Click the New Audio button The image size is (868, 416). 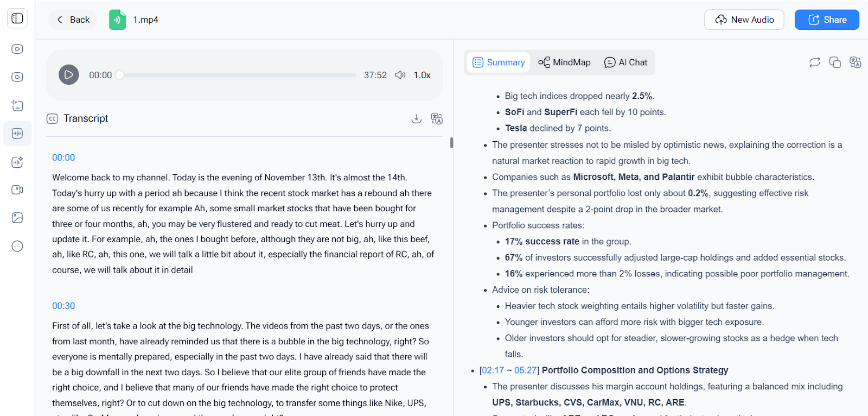click(x=744, y=20)
